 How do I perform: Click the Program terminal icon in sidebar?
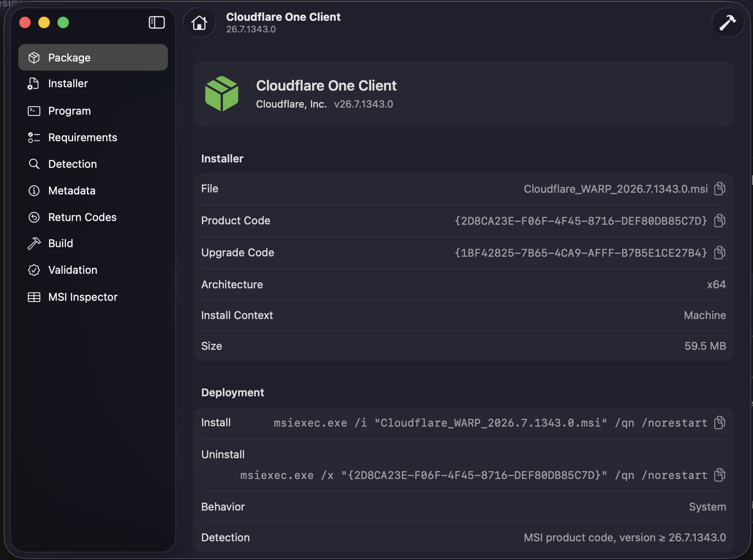coord(34,111)
